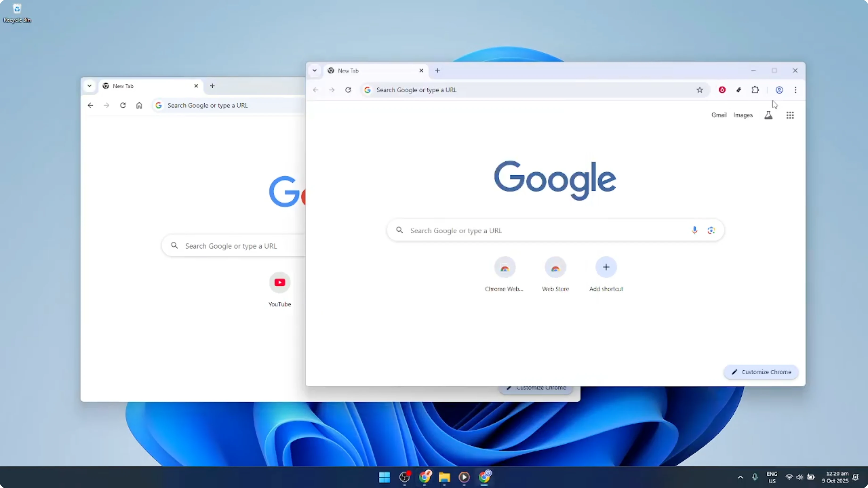Open the Google apps grid icon

coord(790,115)
